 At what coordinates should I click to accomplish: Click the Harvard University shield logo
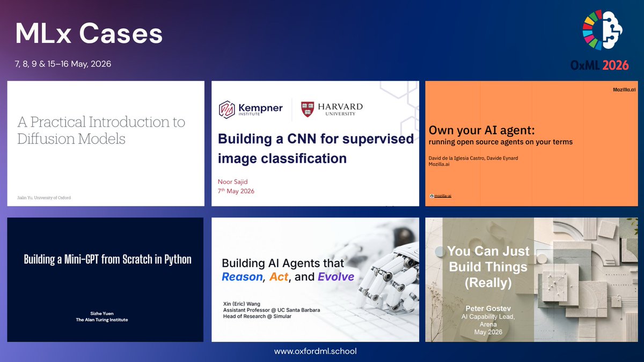pos(308,109)
